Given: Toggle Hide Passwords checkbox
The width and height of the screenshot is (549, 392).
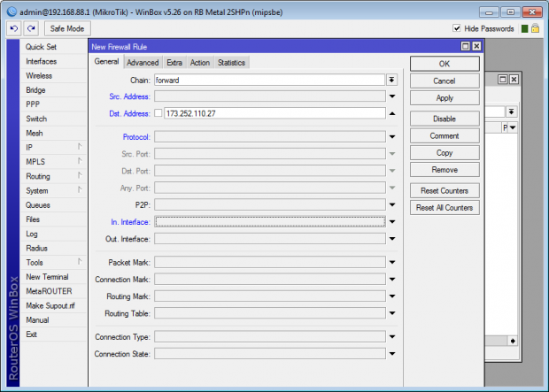Looking at the screenshot, I should pyautogui.click(x=457, y=28).
